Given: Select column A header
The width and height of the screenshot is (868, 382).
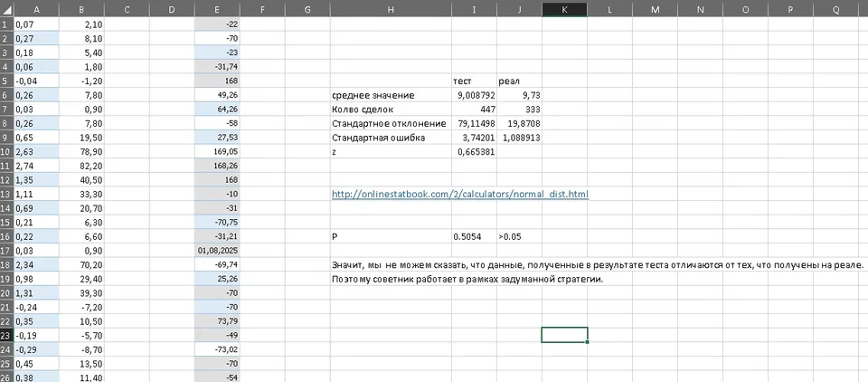Looking at the screenshot, I should [36, 9].
